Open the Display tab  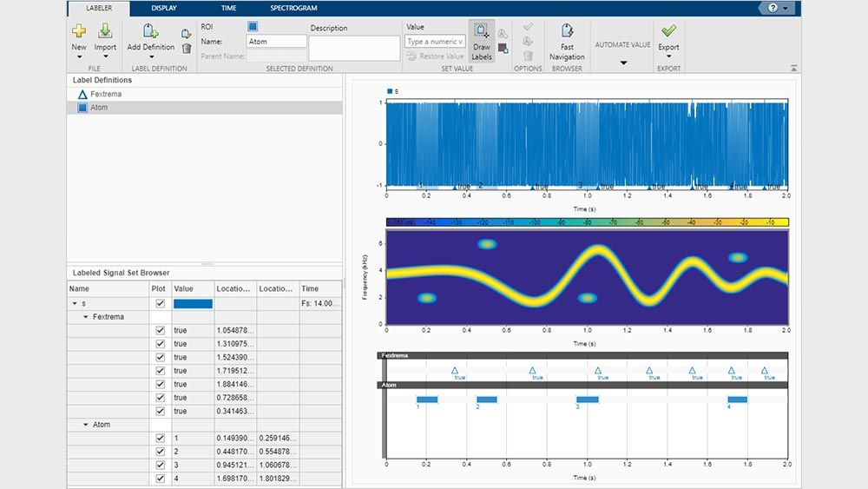(163, 8)
